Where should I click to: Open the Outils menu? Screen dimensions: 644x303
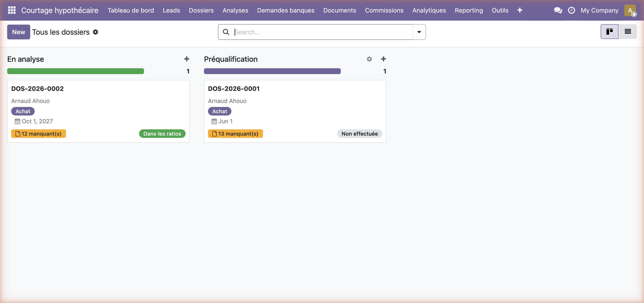coord(500,10)
